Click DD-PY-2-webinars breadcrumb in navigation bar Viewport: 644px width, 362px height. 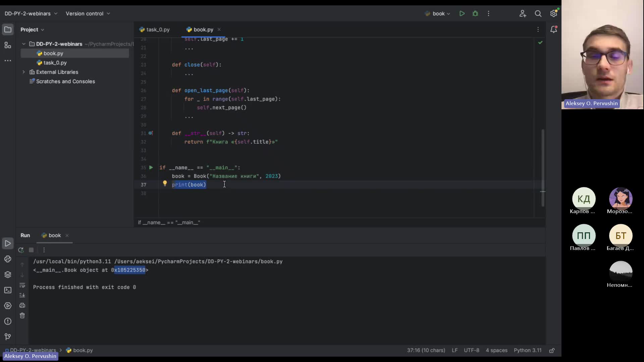30,350
